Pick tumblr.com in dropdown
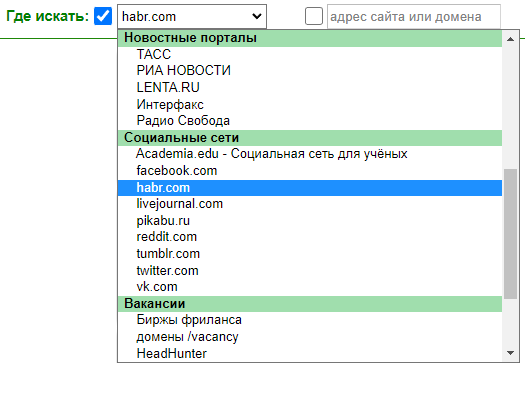Viewport: 525px width, 413px height. click(x=310, y=254)
